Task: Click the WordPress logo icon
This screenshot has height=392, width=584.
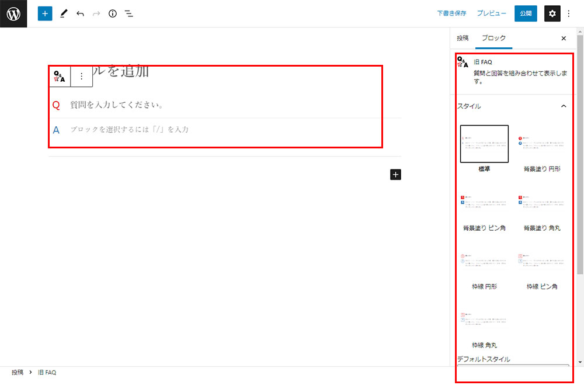Action: pos(13,13)
